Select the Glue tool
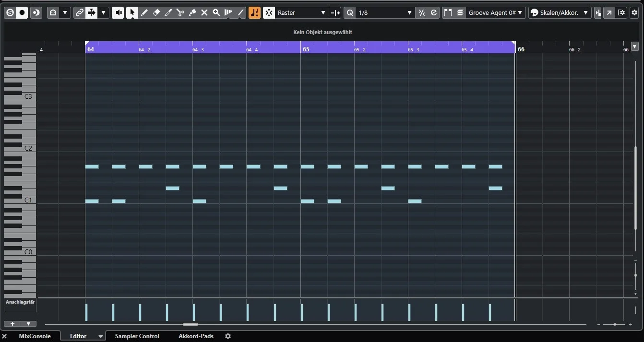 (x=192, y=12)
